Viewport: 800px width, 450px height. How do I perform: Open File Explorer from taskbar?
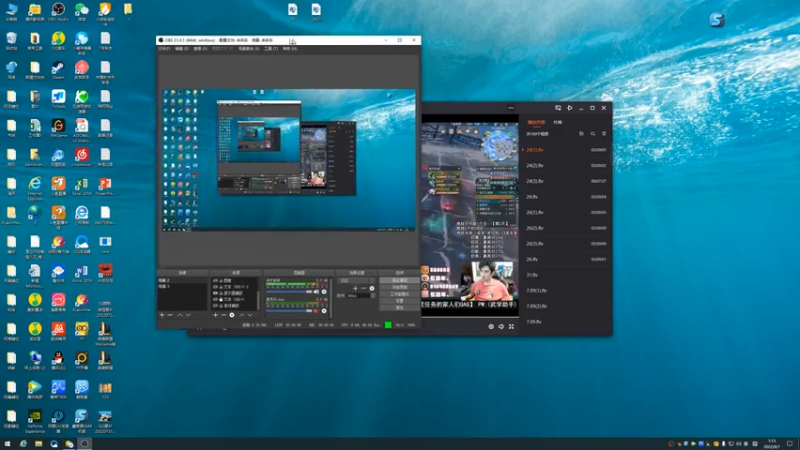pyautogui.click(x=38, y=444)
